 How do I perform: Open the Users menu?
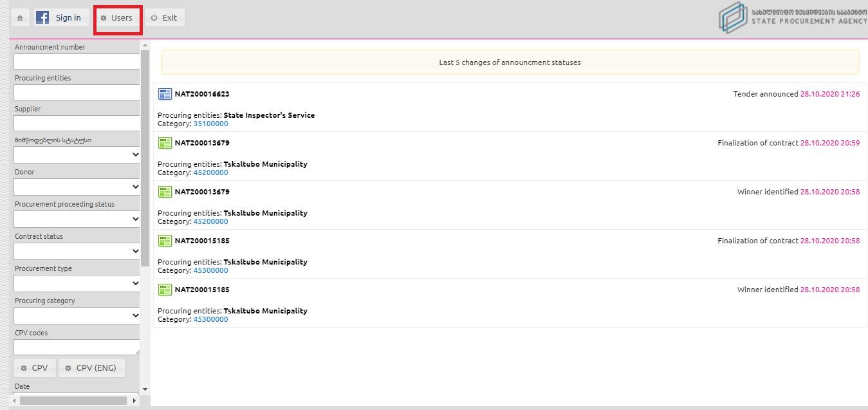click(x=116, y=18)
